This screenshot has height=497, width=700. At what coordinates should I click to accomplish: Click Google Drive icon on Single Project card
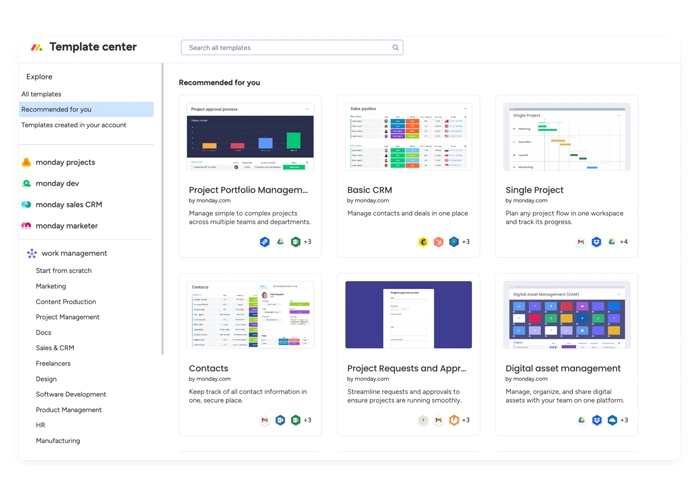click(x=612, y=242)
